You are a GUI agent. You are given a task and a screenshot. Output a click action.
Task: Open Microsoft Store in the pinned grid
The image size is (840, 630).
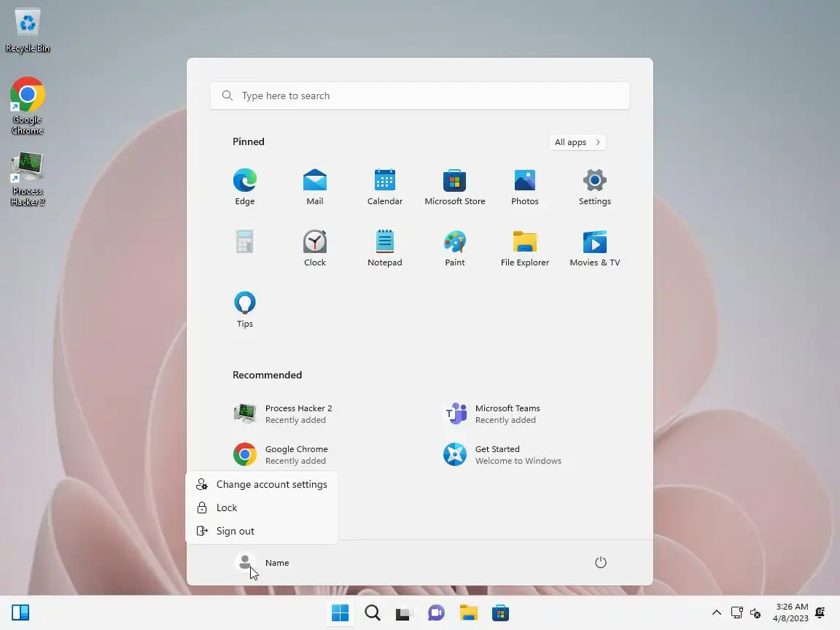pos(455,187)
